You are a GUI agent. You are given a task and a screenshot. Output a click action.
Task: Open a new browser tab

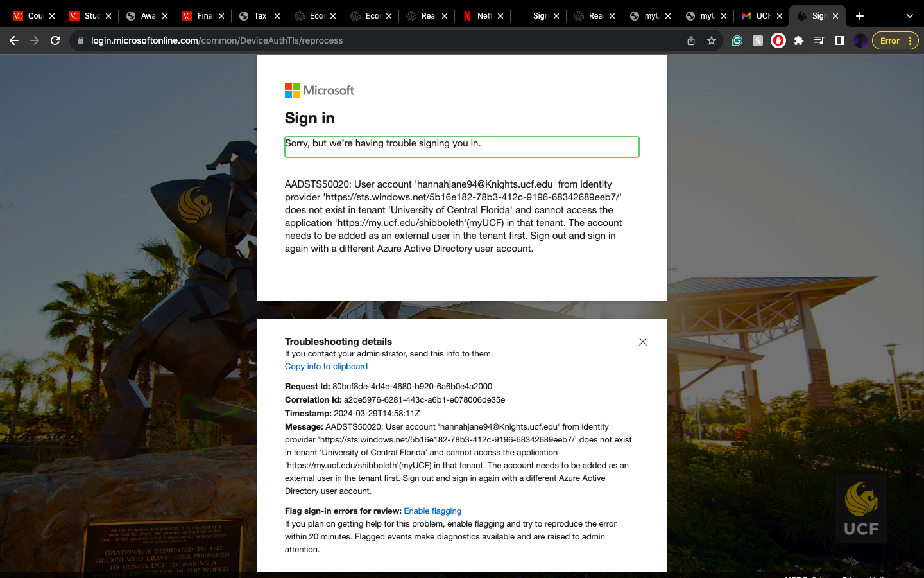coord(860,16)
